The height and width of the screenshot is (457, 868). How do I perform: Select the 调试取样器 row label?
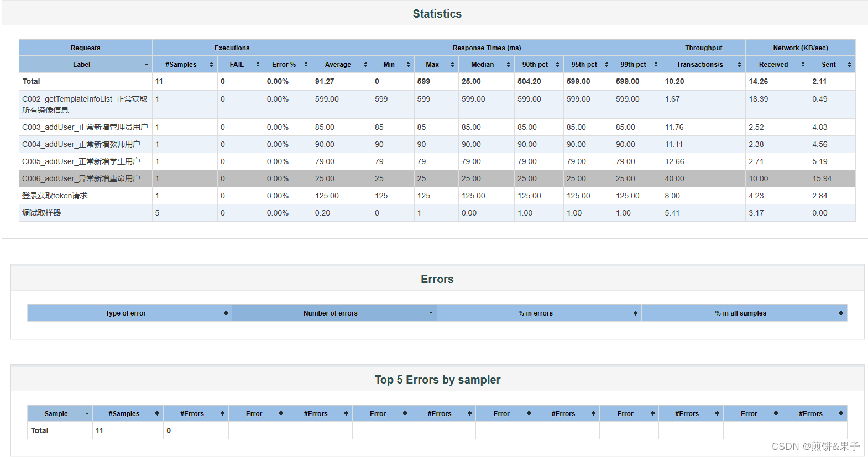pyautogui.click(x=41, y=213)
